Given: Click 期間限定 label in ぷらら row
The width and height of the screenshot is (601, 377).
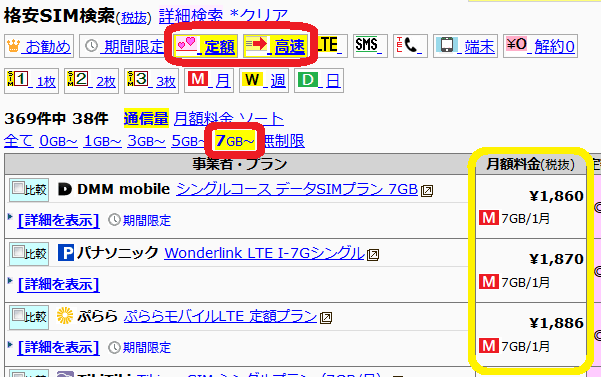Looking at the screenshot, I should tap(147, 348).
